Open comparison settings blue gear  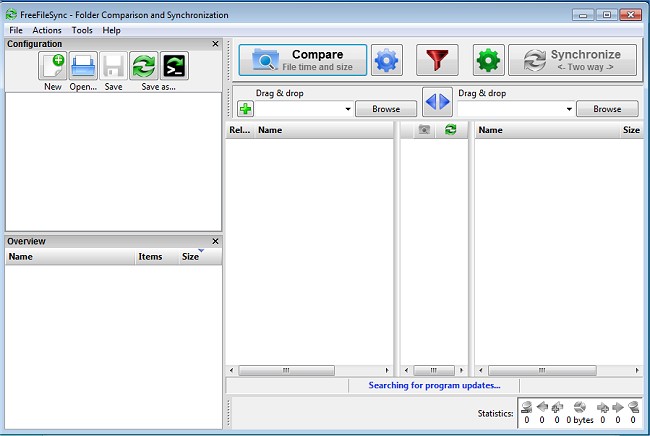tap(386, 60)
